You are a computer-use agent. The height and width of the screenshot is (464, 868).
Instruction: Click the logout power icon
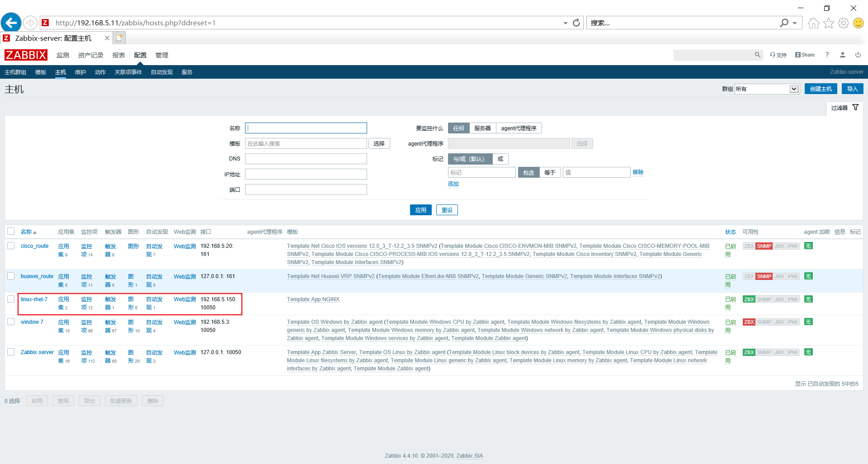pyautogui.click(x=858, y=55)
